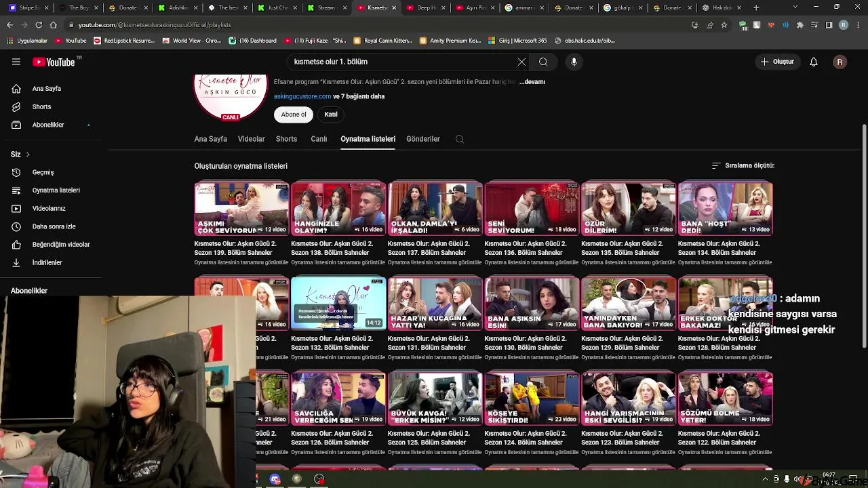Open ve 7 bağlantı daha links
The height and width of the screenshot is (488, 868).
[359, 96]
